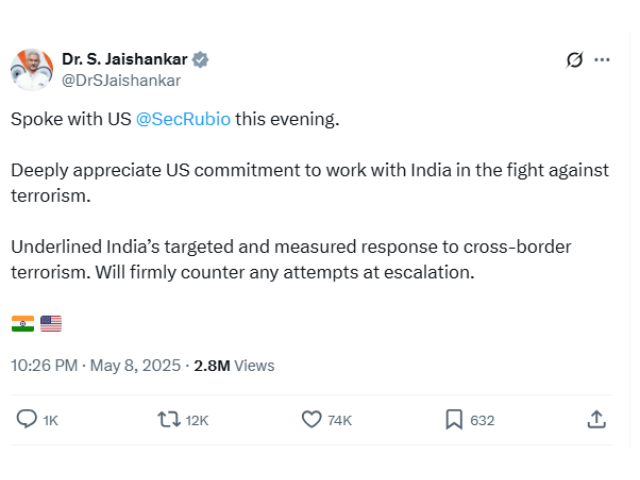Click the India flag emoji
Viewport: 640px width, 480px height.
click(23, 323)
